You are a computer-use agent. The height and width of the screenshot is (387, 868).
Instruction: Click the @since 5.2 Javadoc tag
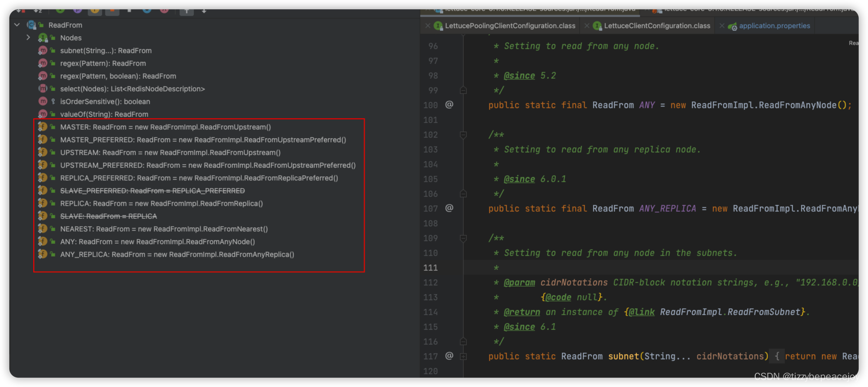519,75
